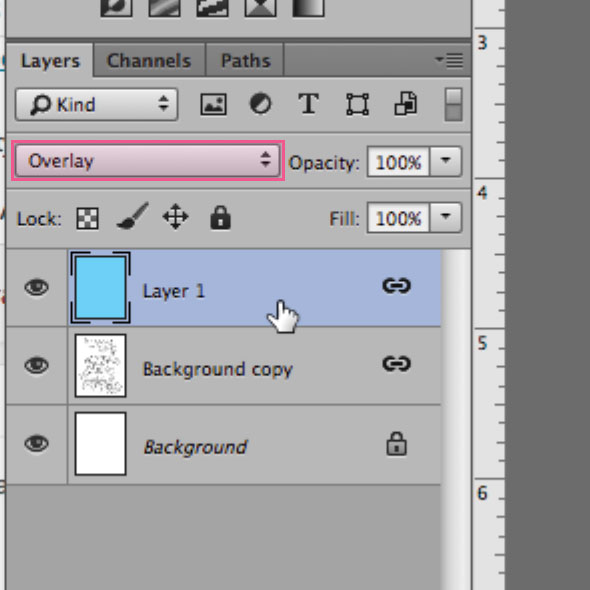
Task: Switch to the Channels tab
Action: tap(149, 61)
